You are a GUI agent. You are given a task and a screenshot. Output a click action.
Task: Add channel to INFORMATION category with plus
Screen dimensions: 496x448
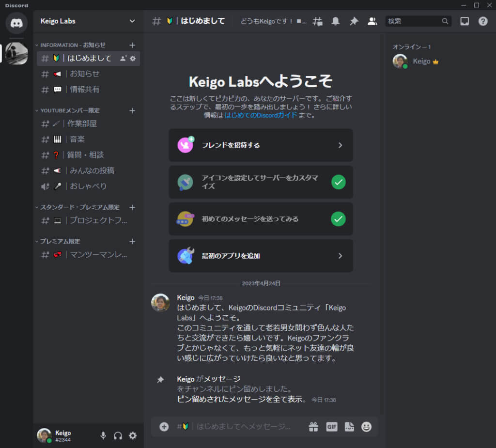132,45
